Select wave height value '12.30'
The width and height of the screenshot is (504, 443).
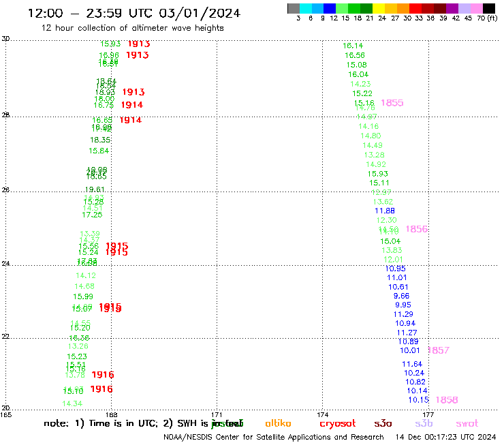387,220
